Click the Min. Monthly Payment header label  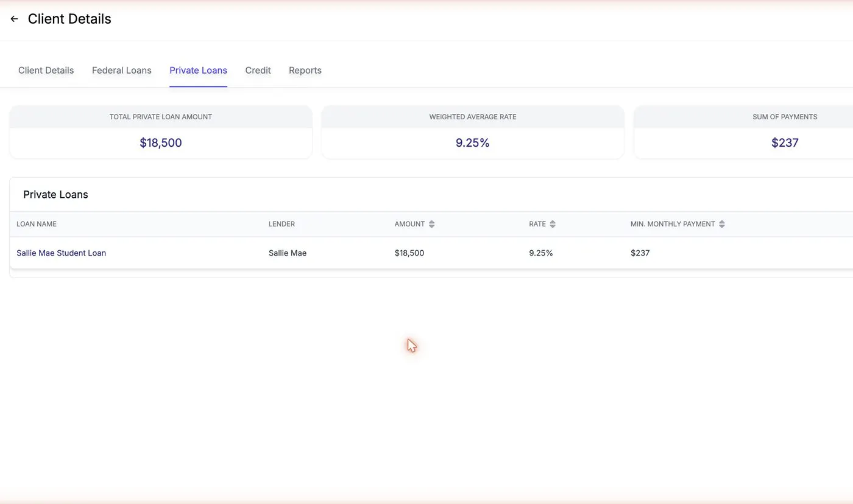click(673, 224)
